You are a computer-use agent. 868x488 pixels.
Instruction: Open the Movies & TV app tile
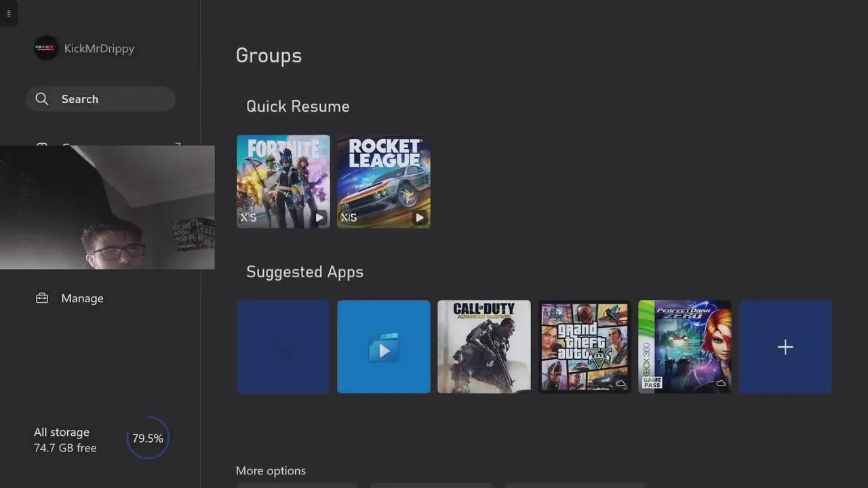click(x=383, y=346)
